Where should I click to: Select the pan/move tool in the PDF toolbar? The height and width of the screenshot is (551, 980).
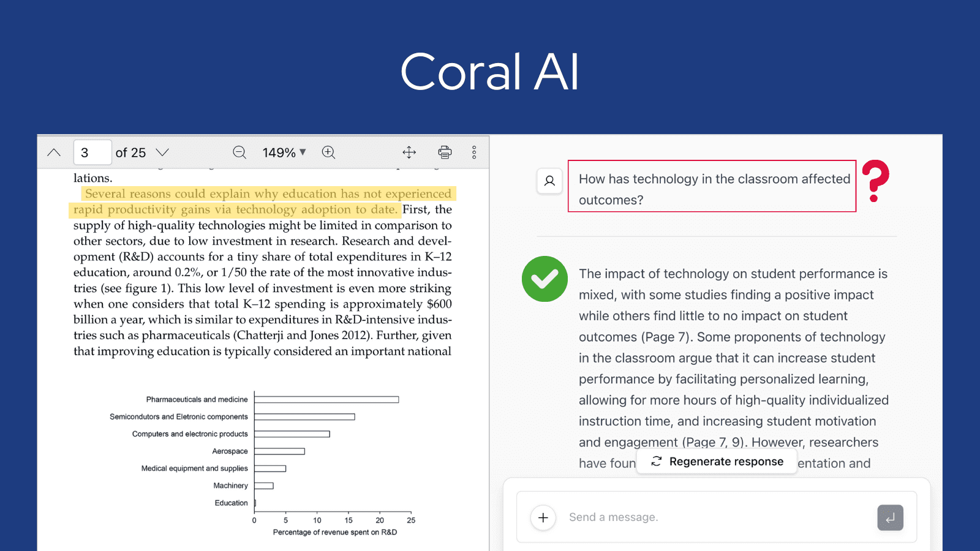tap(409, 152)
